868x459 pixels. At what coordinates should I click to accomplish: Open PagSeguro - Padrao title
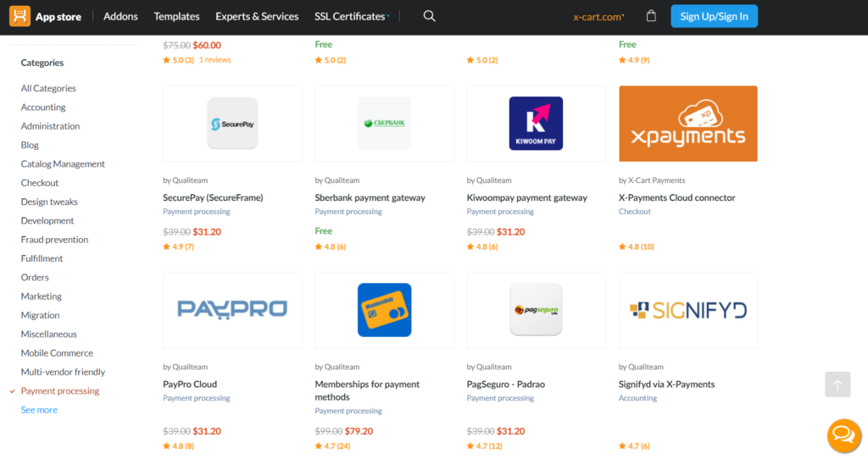506,384
